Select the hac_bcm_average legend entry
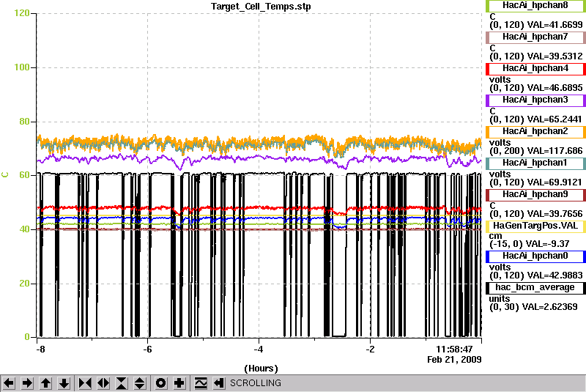Screen dimensions: 586x392 (535, 288)
